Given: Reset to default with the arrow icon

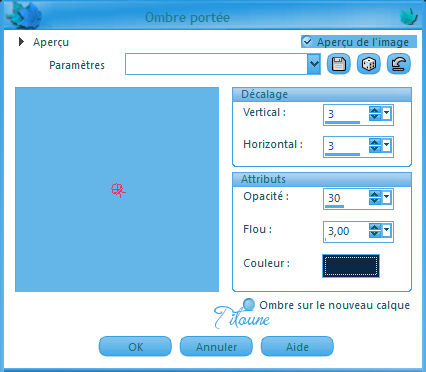Looking at the screenshot, I should coord(399,64).
